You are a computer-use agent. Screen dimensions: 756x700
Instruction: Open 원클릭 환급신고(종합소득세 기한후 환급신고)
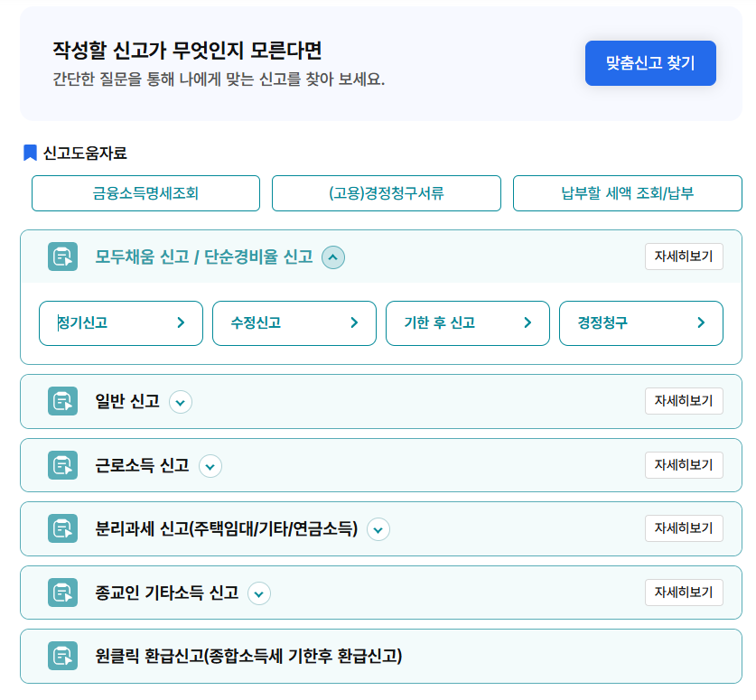[381, 656]
